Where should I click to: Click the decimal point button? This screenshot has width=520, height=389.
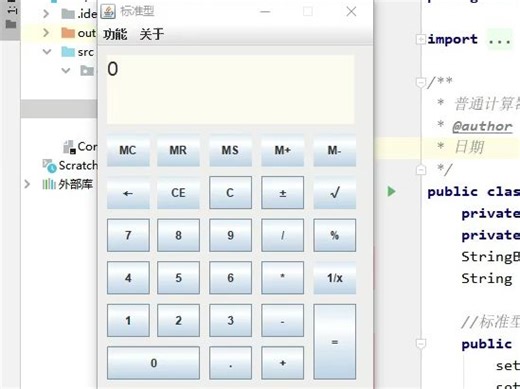pyautogui.click(x=230, y=363)
